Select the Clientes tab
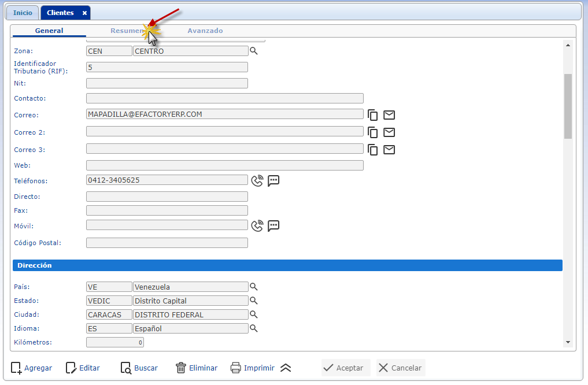The image size is (588, 385). coord(60,13)
